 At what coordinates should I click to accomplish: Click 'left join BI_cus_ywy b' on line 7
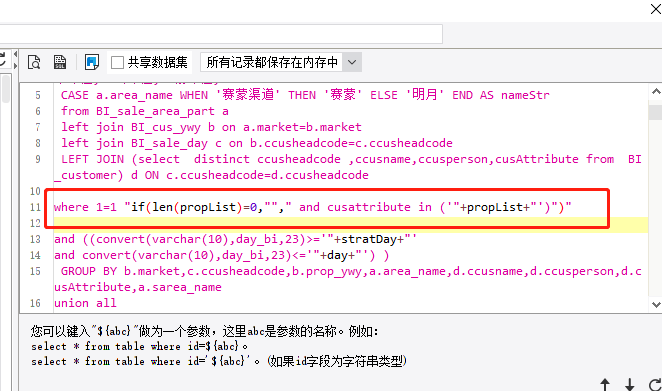tap(138, 127)
